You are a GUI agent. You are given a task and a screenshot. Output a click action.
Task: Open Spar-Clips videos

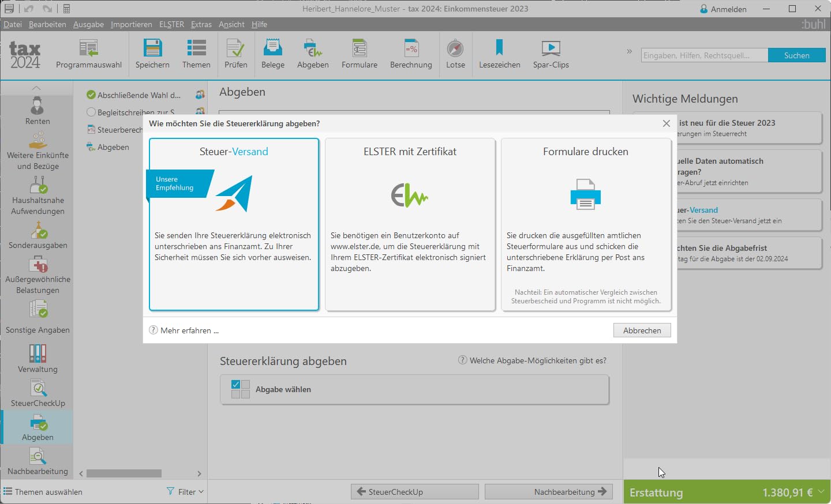551,54
